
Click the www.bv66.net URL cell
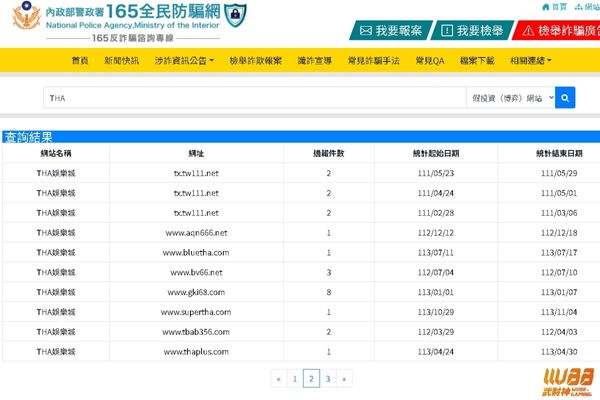tap(196, 273)
